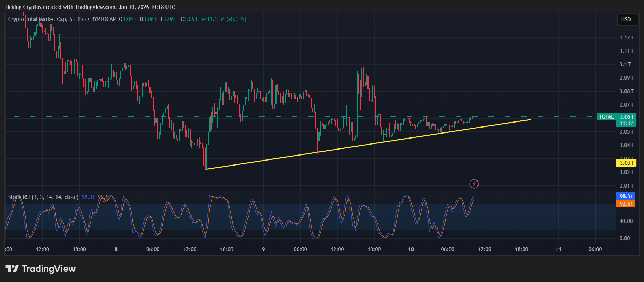Viewport: 644px width, 282px height.
Task: Click the purple lightning bolt event icon
Action: [x=474, y=184]
